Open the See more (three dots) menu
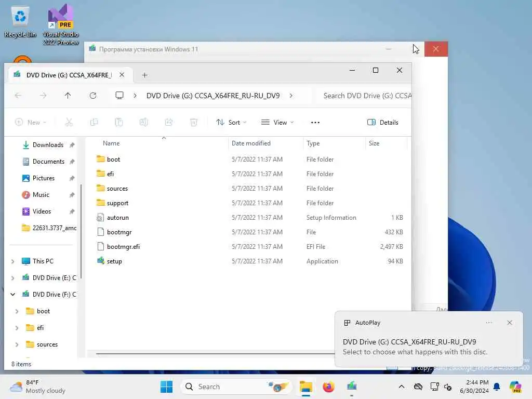This screenshot has height=399, width=532. (x=315, y=123)
